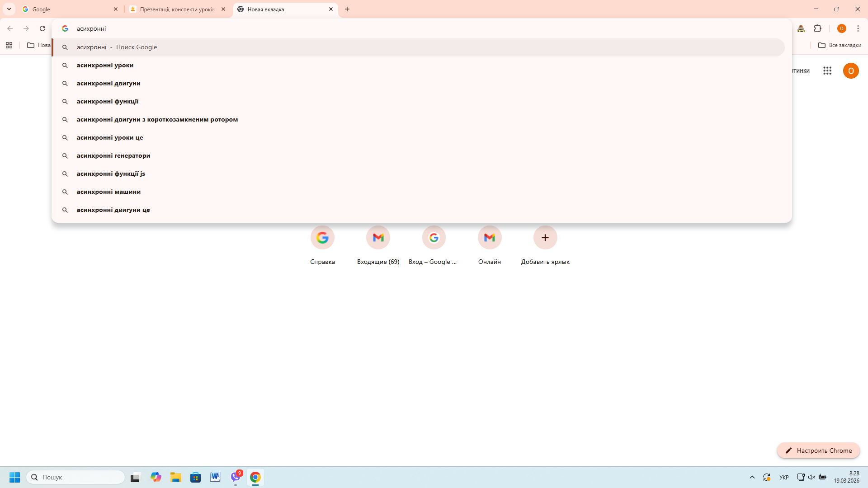Open the Chrome three-dot menu
This screenshot has width=868, height=488.
coord(858,28)
